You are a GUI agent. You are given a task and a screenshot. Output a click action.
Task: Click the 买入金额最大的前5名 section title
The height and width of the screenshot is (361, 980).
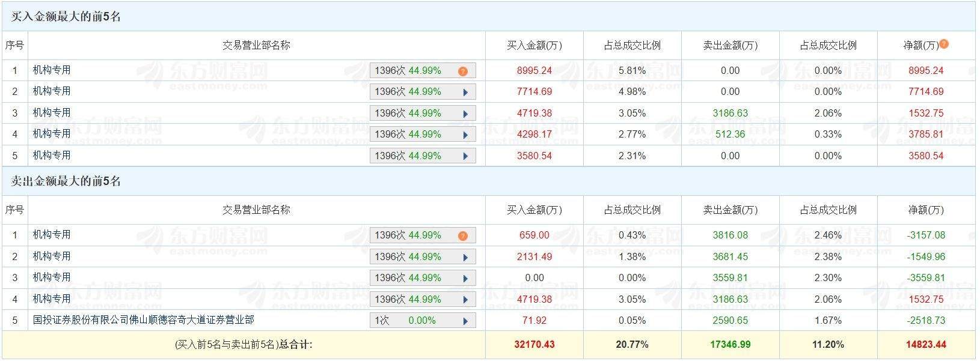point(66,17)
